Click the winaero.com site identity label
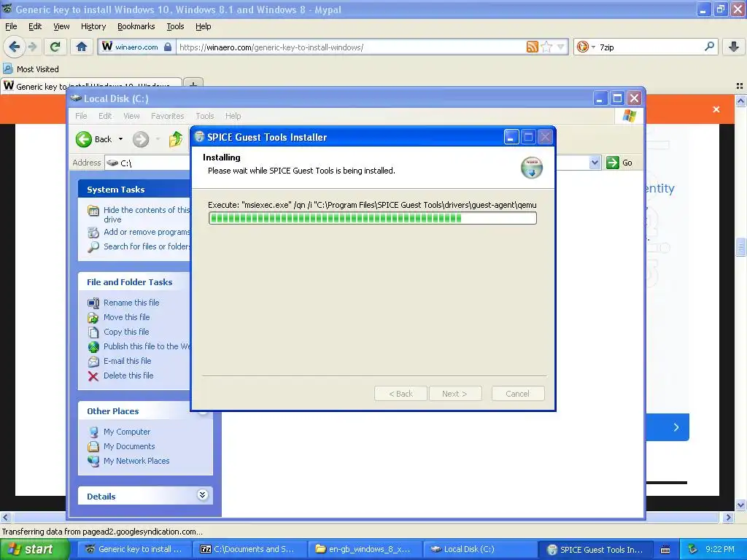Image resolution: width=747 pixels, height=560 pixels. 136,47
